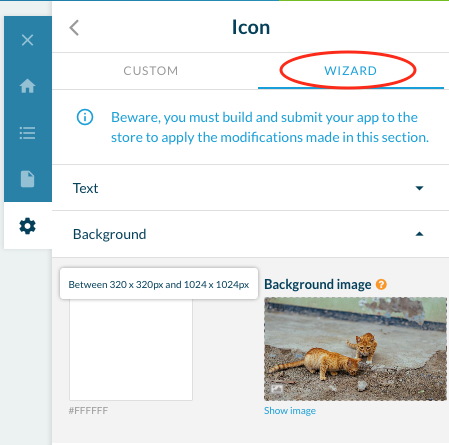Click the cats background image thumbnail

point(355,349)
